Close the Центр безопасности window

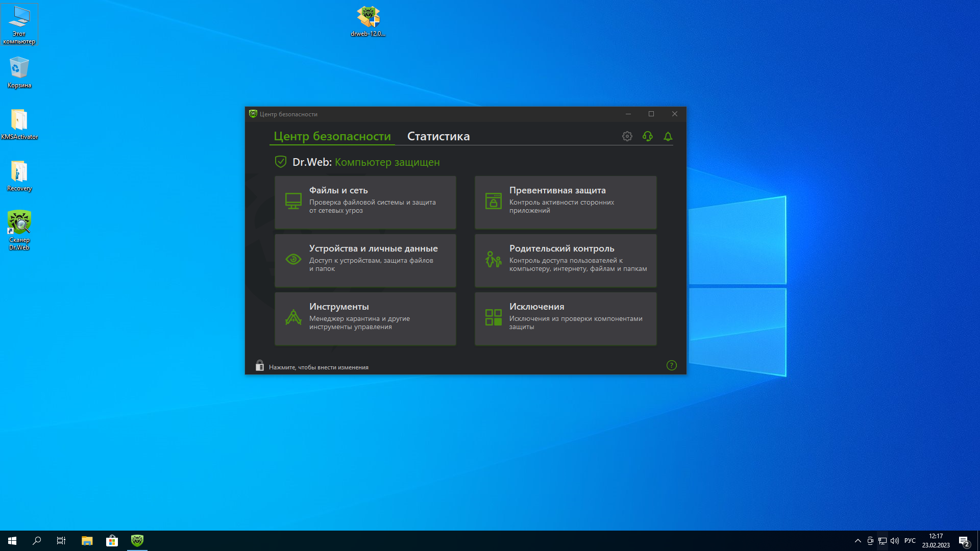pos(675,114)
